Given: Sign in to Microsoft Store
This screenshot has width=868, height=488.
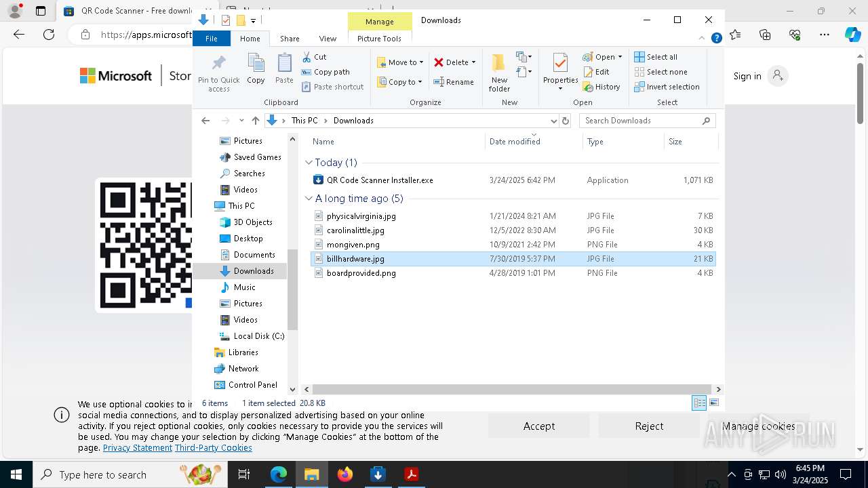Looking at the screenshot, I should pyautogui.click(x=760, y=76).
